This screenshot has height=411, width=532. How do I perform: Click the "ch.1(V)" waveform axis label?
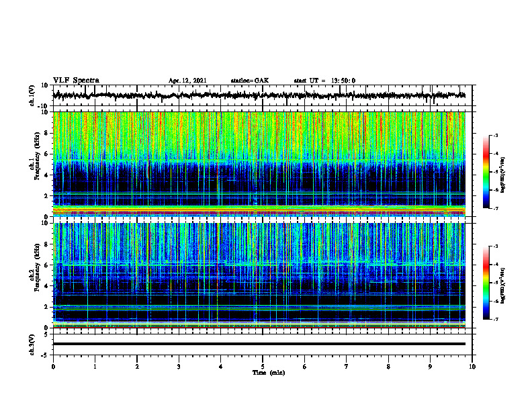point(32,95)
